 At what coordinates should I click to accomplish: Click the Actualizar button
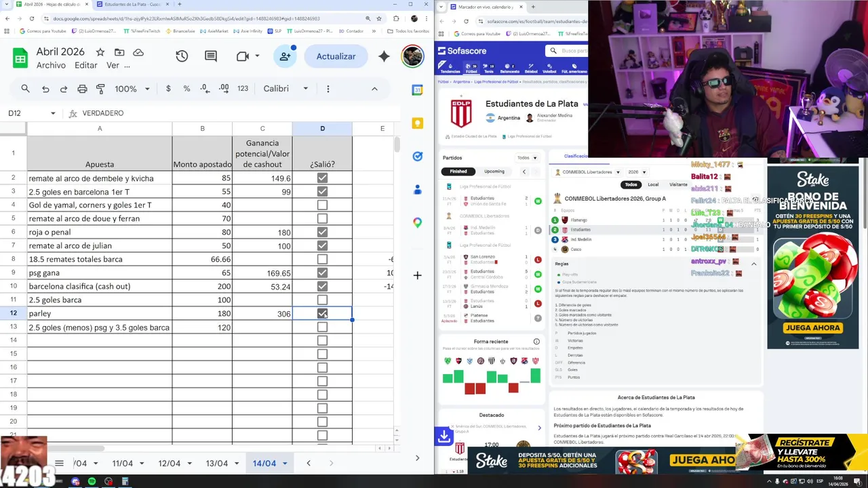click(336, 56)
